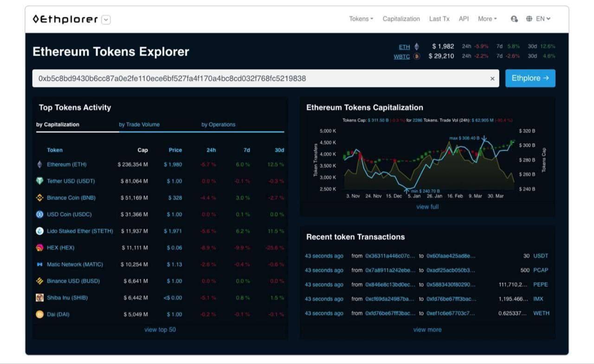The height and width of the screenshot is (364, 594).
Task: Click the ETH price link
Action: tap(404, 47)
